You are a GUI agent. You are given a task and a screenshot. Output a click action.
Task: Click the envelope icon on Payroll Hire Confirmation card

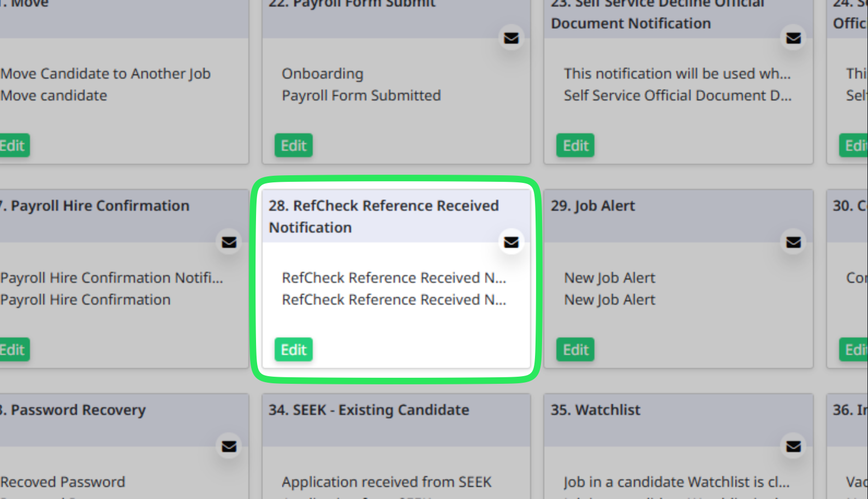[x=229, y=242]
